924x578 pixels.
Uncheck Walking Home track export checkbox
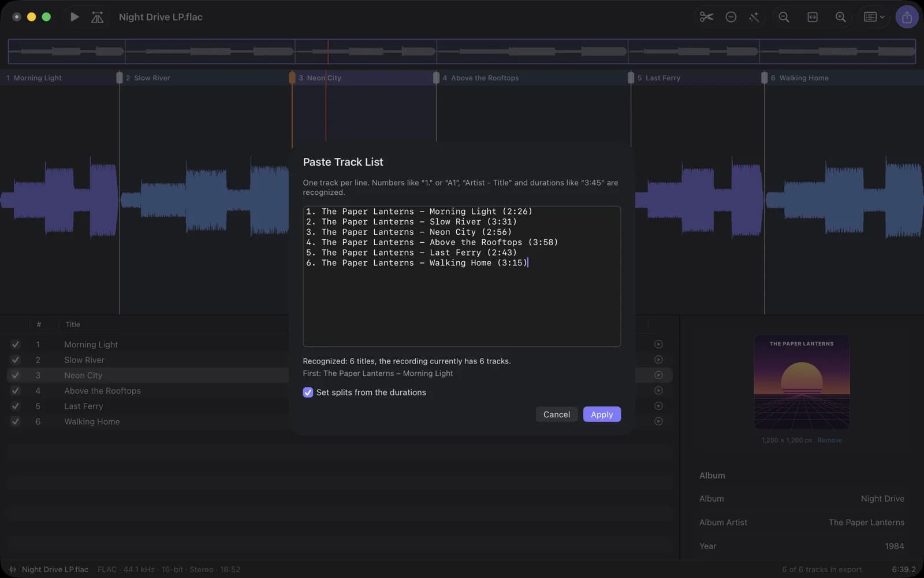pyautogui.click(x=16, y=421)
